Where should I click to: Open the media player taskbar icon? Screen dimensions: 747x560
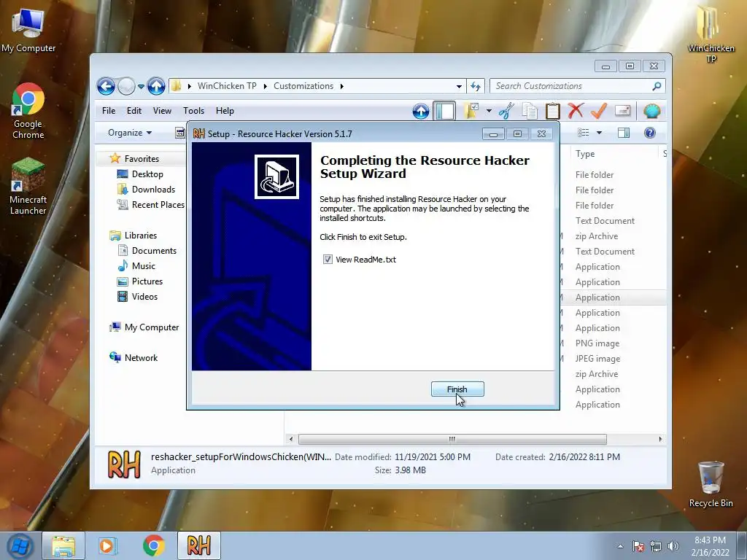pyautogui.click(x=107, y=545)
